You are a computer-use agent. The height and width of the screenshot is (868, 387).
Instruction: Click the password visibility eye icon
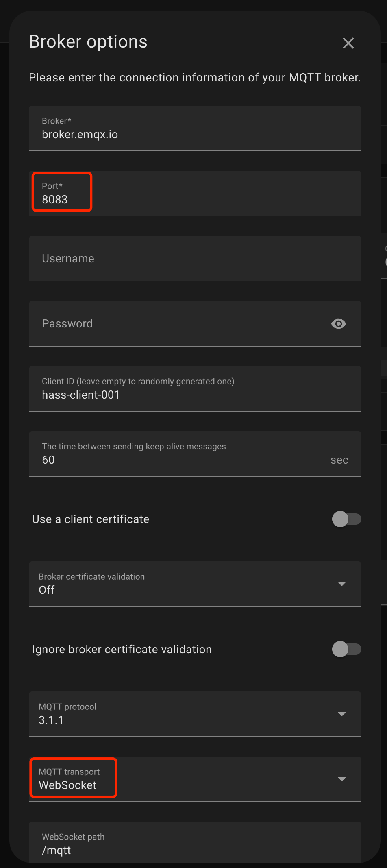338,324
